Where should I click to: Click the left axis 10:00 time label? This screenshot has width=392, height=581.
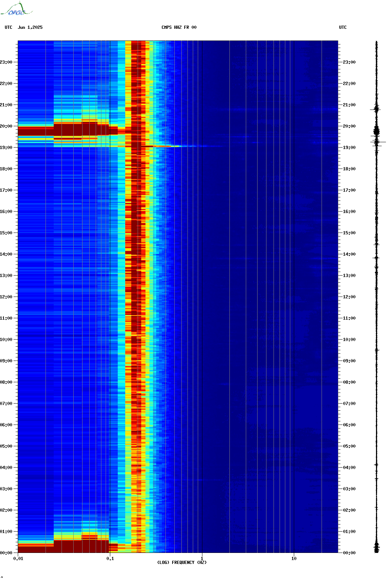(6, 340)
